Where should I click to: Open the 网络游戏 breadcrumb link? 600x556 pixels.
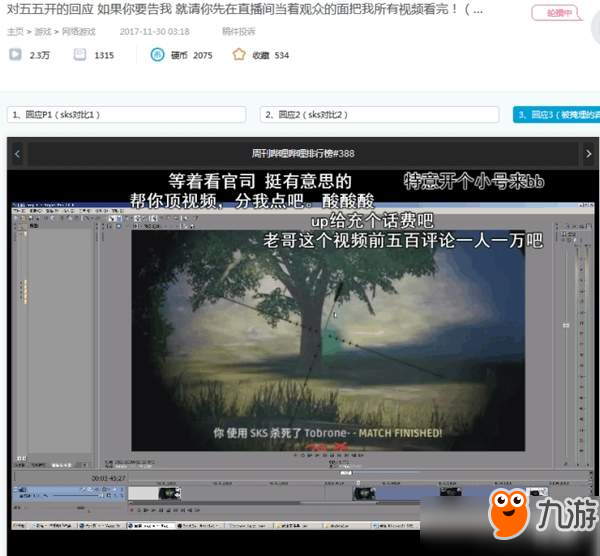click(x=78, y=32)
